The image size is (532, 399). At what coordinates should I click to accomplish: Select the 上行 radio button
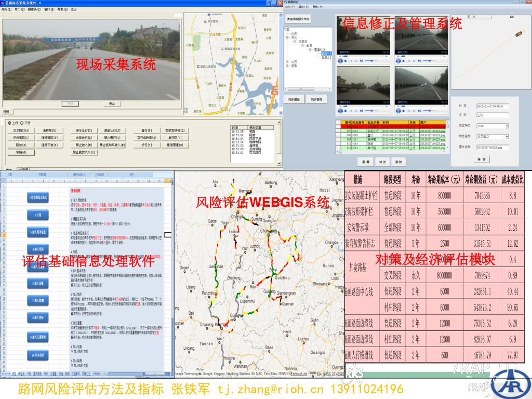(9, 123)
